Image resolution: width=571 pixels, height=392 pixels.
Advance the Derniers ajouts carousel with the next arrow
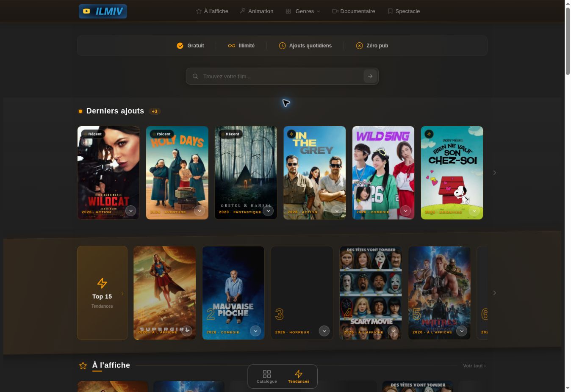tap(494, 173)
